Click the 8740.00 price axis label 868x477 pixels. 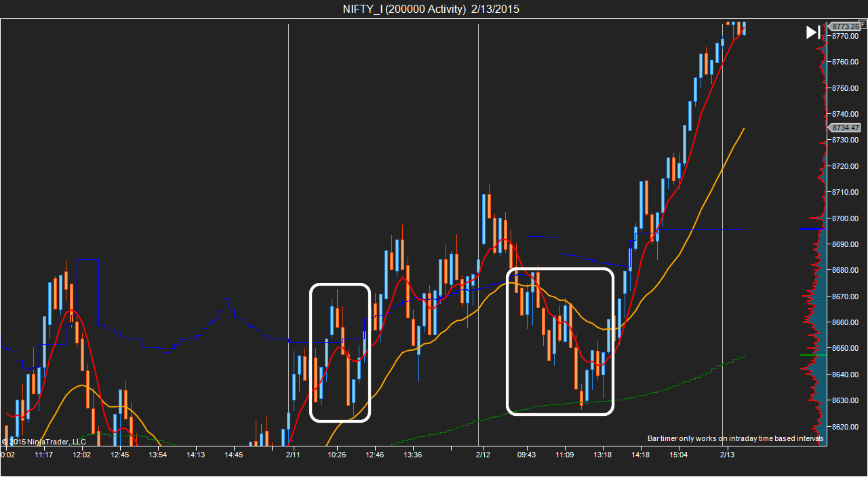click(x=845, y=114)
